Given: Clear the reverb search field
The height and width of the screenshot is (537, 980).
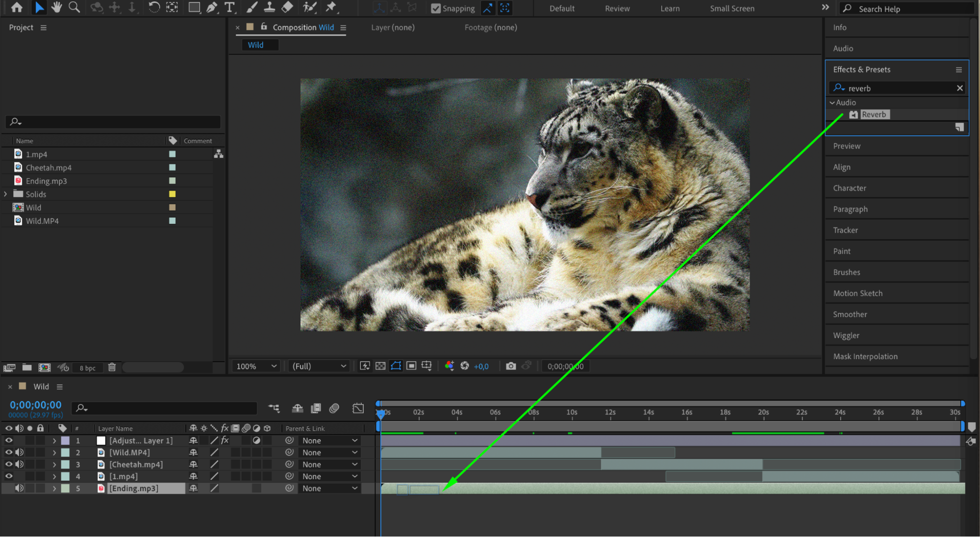Looking at the screenshot, I should [959, 88].
